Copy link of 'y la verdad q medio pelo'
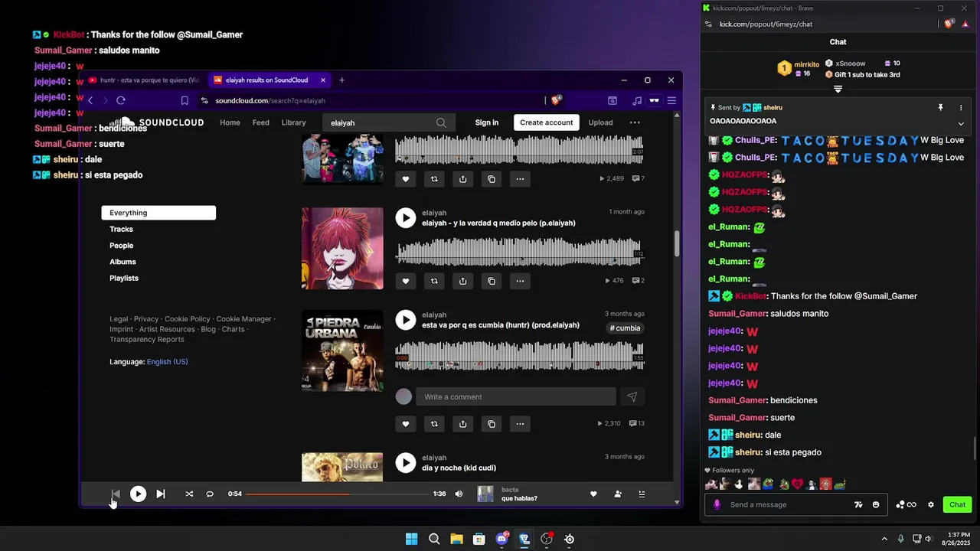 [x=492, y=281]
